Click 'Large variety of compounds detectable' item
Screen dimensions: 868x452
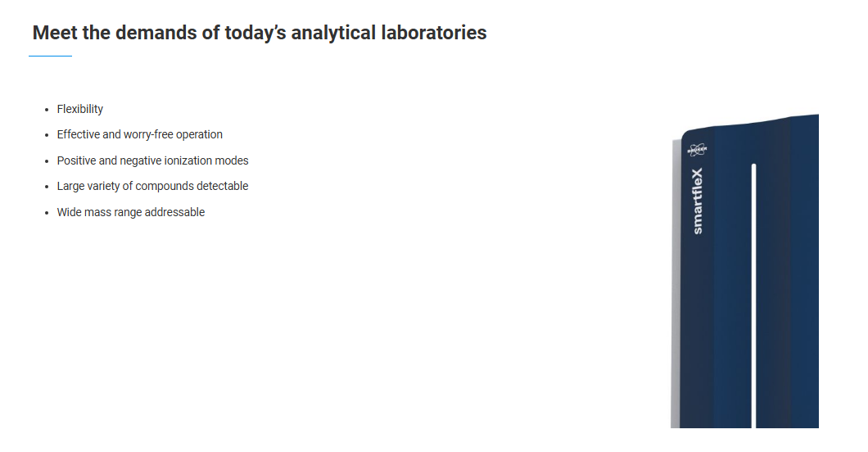coord(153,186)
